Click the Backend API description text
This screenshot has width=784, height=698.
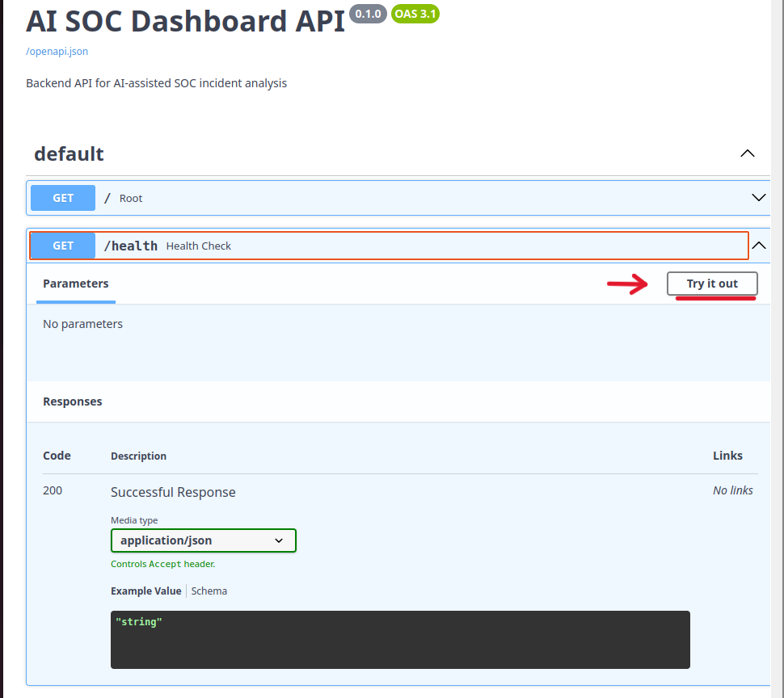click(157, 83)
